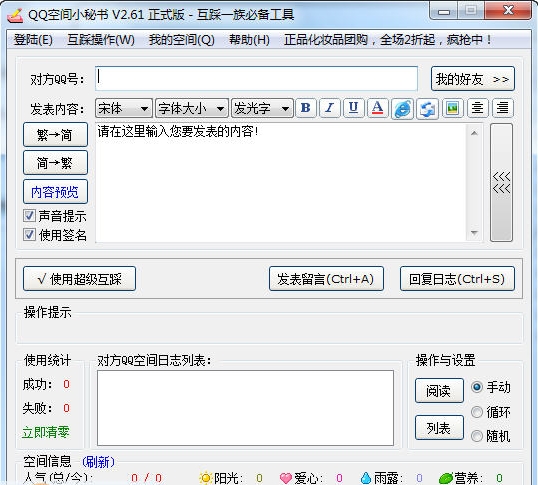The width and height of the screenshot is (538, 485).
Task: Open the 我的空间(Q) menu
Action: point(182,40)
